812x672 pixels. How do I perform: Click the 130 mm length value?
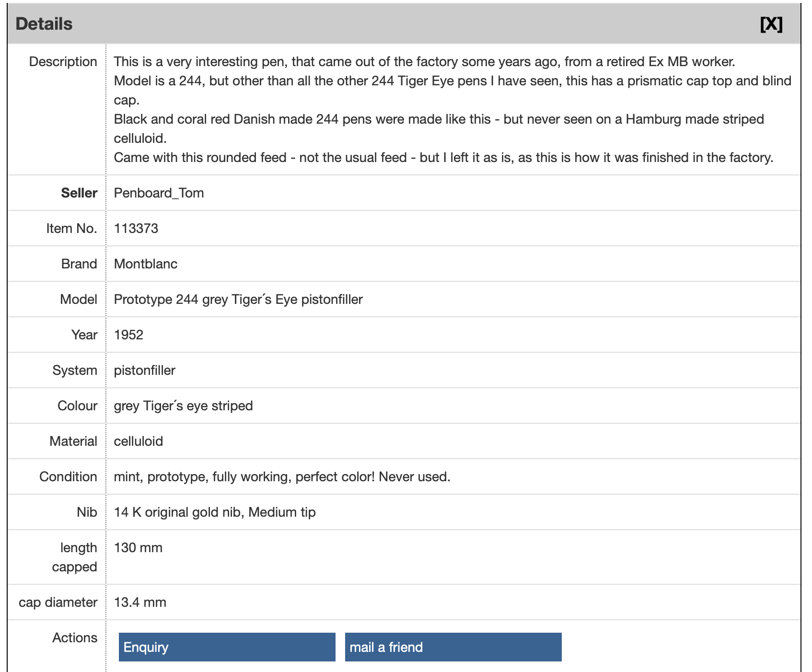[138, 547]
